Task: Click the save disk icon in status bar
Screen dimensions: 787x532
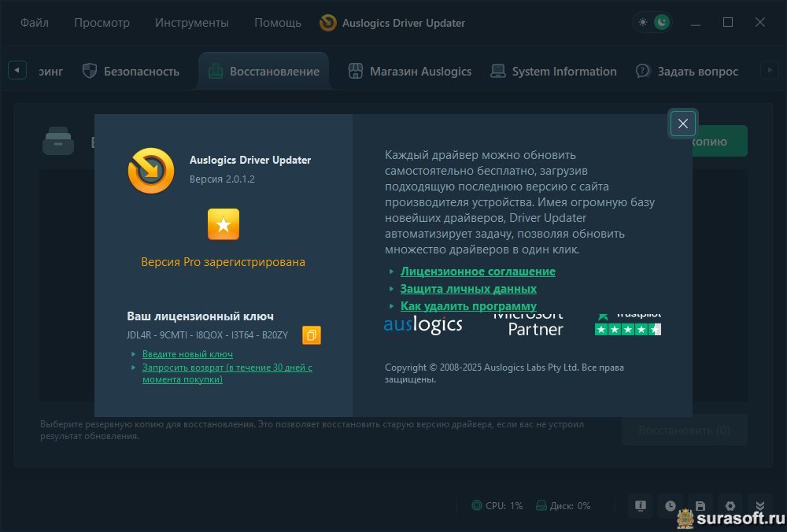Action: (x=700, y=506)
